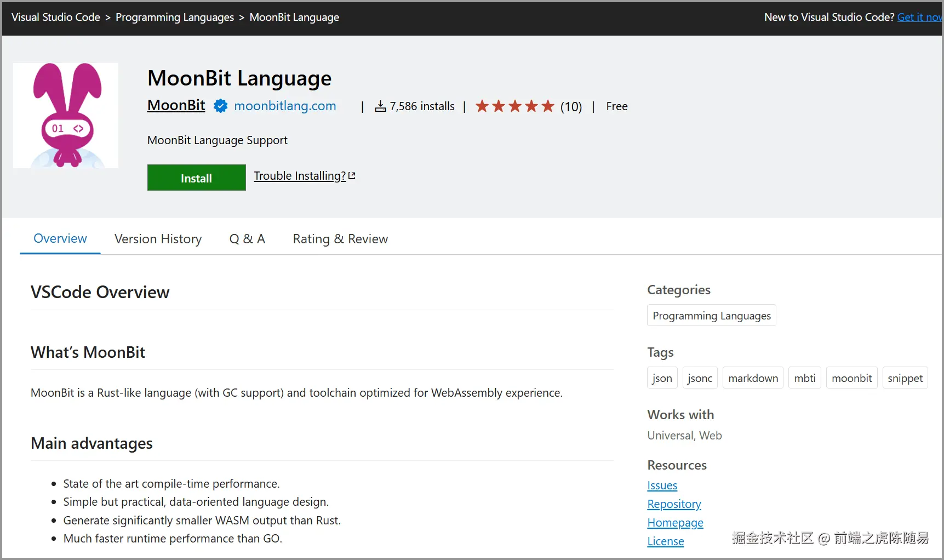
Task: Select the Overview tab
Action: pos(60,239)
